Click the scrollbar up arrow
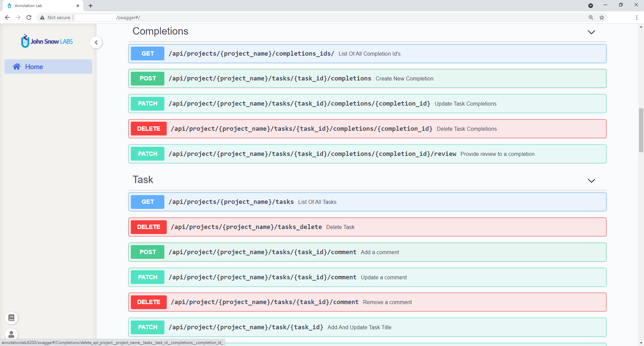Screen dimensions: 644x346 (x=641, y=27)
